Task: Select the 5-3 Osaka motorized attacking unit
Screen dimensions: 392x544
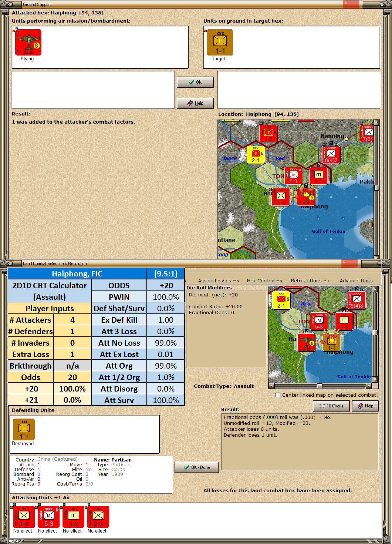Action: (x=48, y=517)
